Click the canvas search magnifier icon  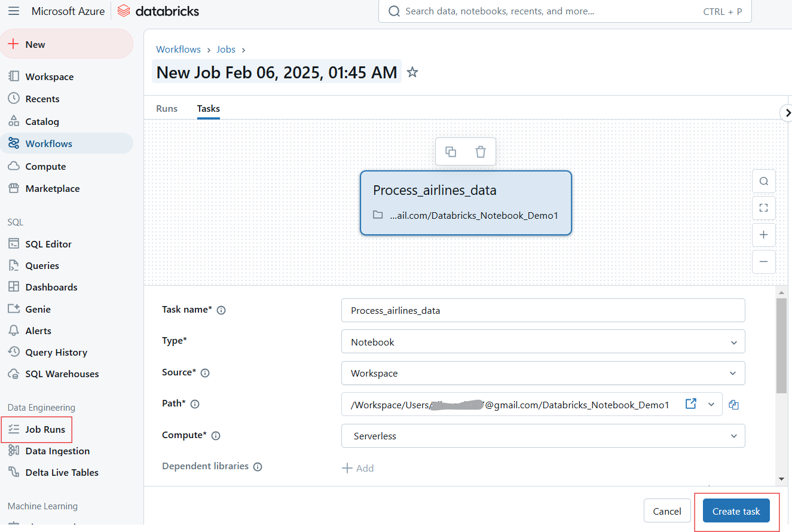tap(764, 181)
